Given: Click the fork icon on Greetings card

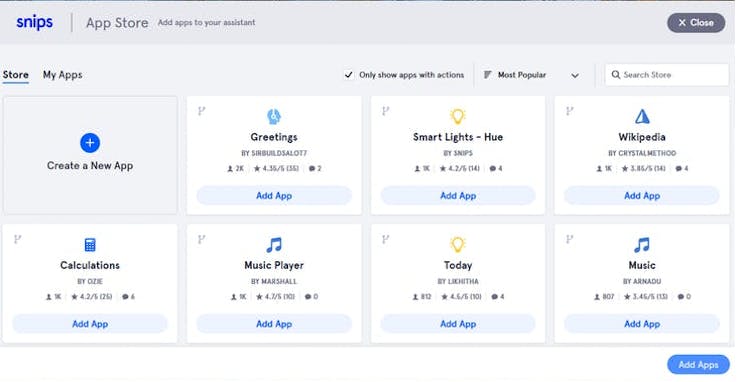Looking at the screenshot, I should click(202, 111).
